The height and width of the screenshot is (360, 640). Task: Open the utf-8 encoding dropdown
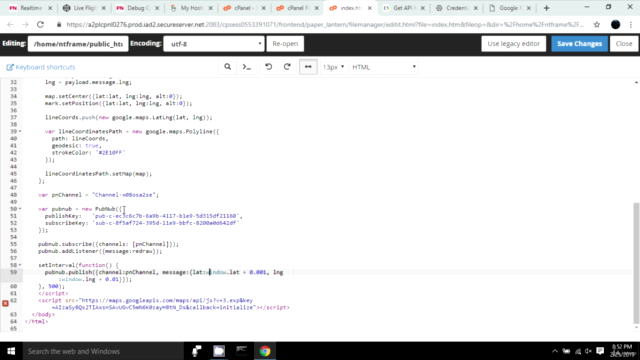213,44
